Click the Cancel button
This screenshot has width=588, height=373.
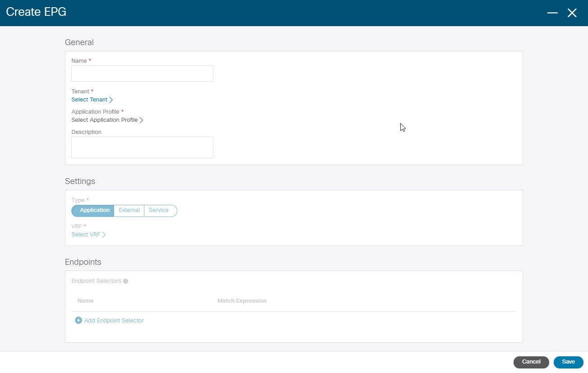(x=531, y=362)
